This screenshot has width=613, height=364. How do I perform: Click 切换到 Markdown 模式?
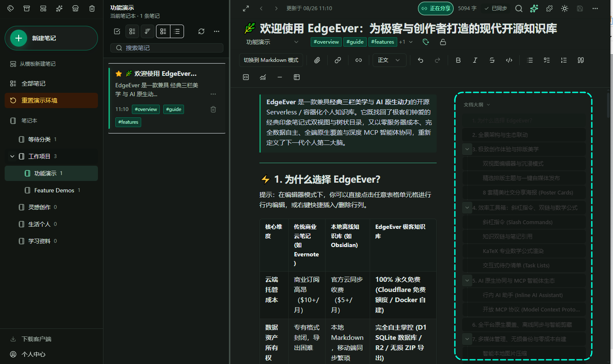point(271,60)
